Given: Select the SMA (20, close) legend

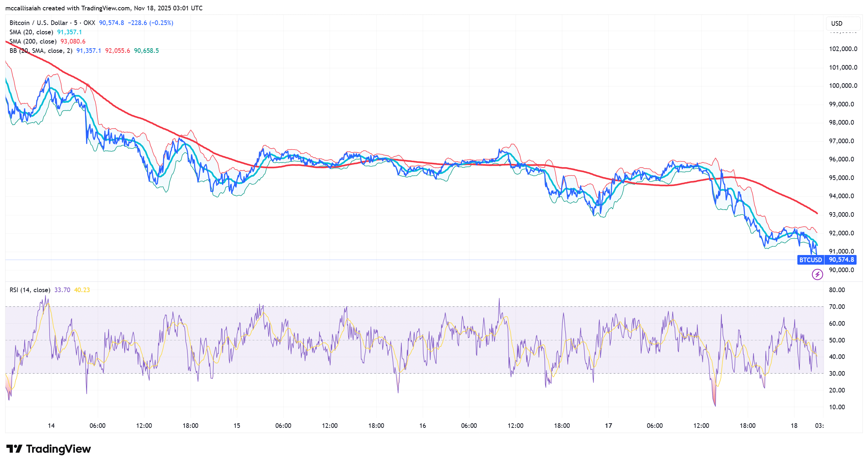Looking at the screenshot, I should (x=31, y=32).
